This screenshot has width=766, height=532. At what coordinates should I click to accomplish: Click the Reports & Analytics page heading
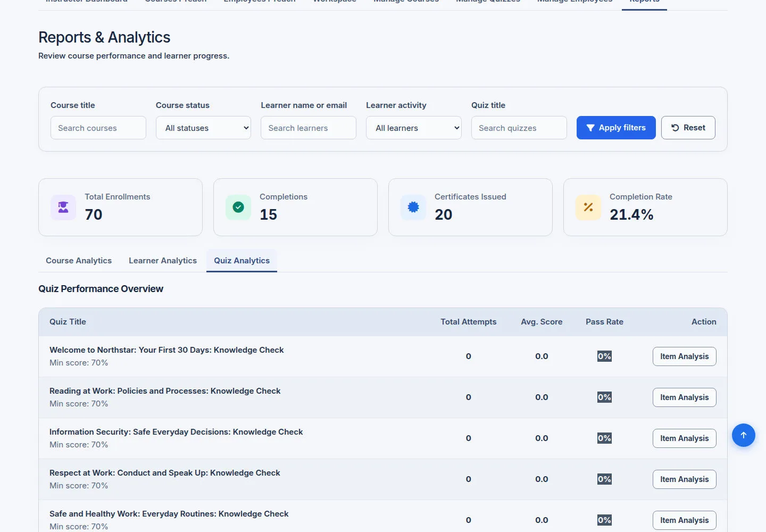click(104, 37)
